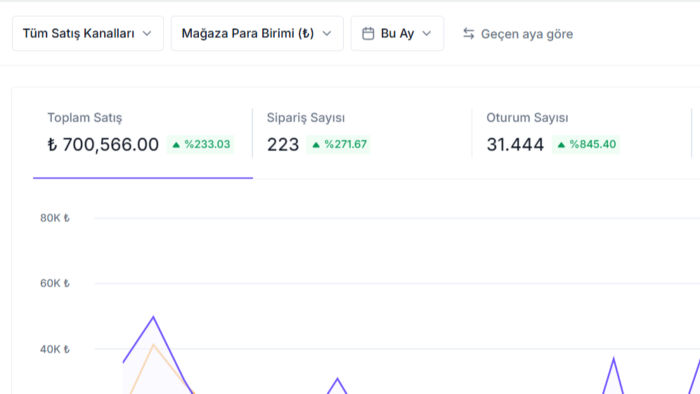This screenshot has width=700, height=394.
Task: Click the ₺ 700,566.00 total sales value
Action: [103, 145]
